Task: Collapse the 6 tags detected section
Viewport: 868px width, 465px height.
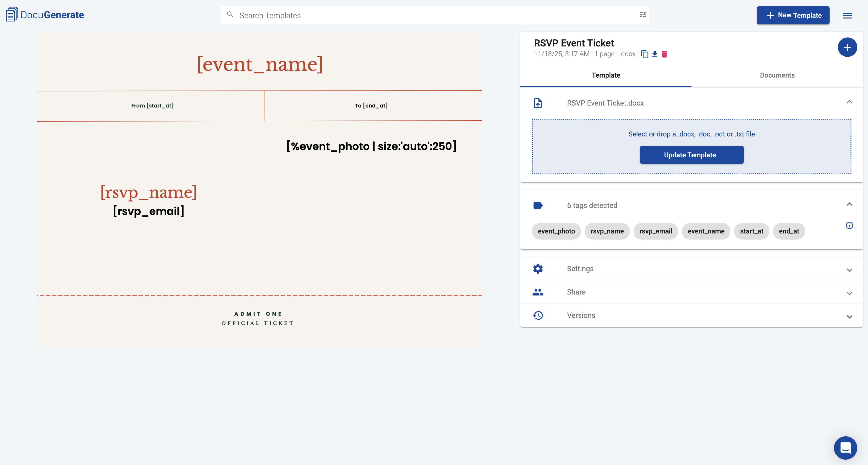Action: [x=850, y=204]
